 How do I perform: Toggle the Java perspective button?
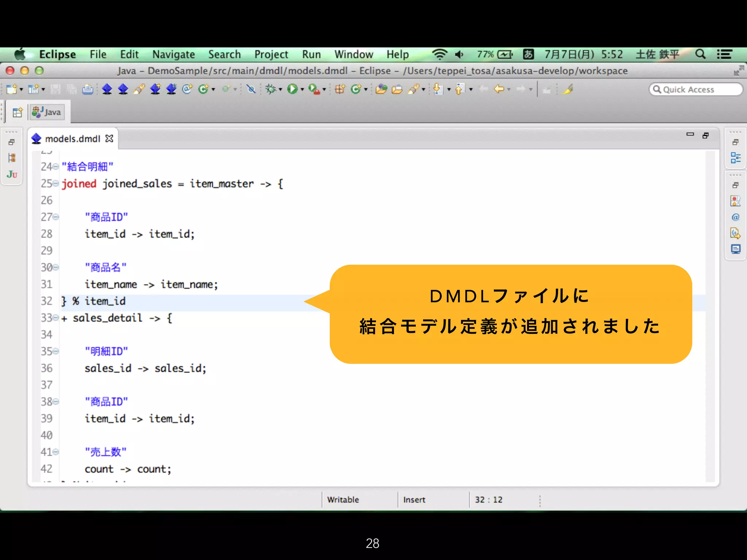point(47,112)
